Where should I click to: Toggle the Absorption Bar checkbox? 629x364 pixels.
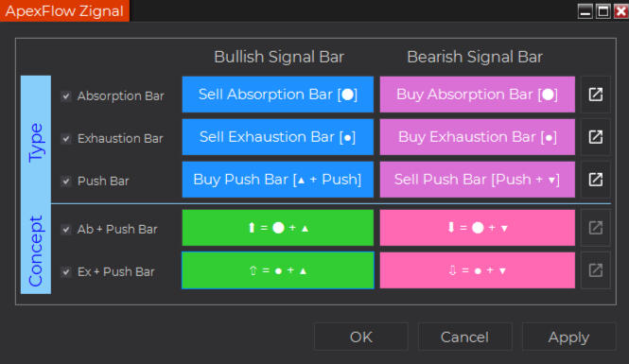(x=66, y=96)
